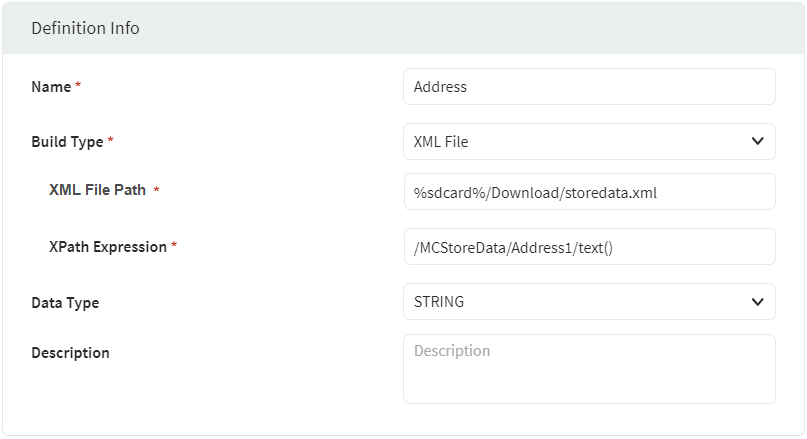
Task: Click the red asterisk beside Name
Action: (78, 87)
